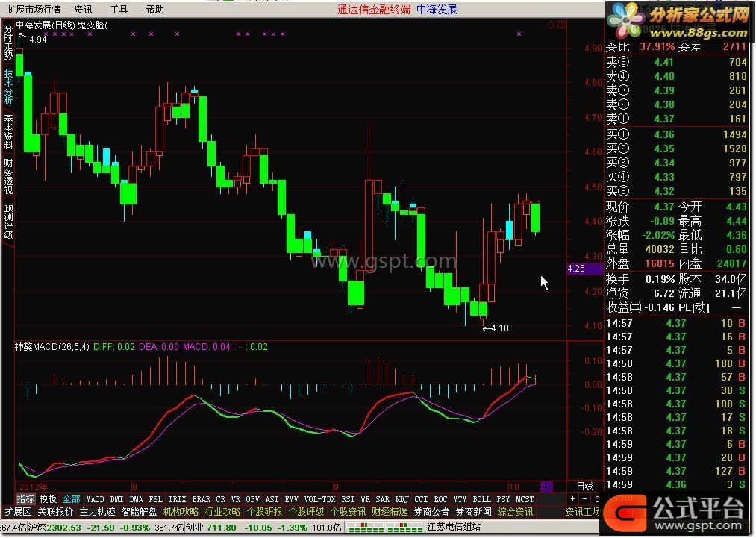This screenshot has width=756, height=538.
Task: Switch indicator to FSL
Action: click(155, 499)
